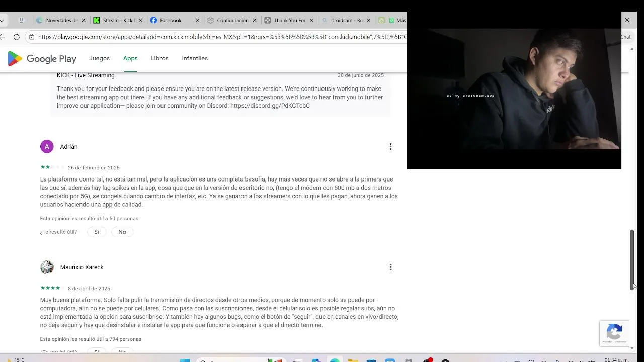Click the vertical scrollbar thumb

[x=632, y=259]
